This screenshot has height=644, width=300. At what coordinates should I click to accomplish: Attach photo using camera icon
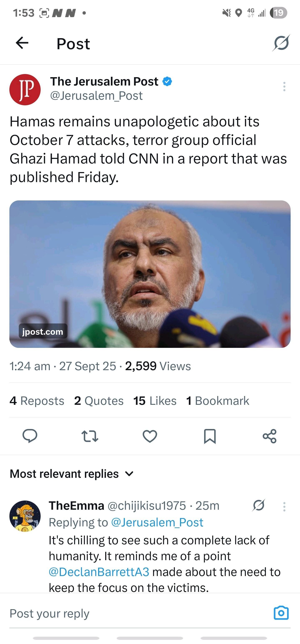(281, 613)
